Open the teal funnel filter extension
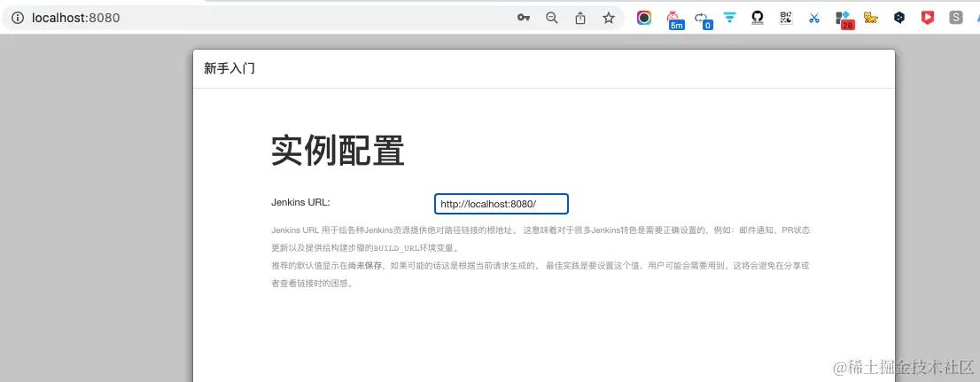Image resolution: width=980 pixels, height=382 pixels. point(730,18)
